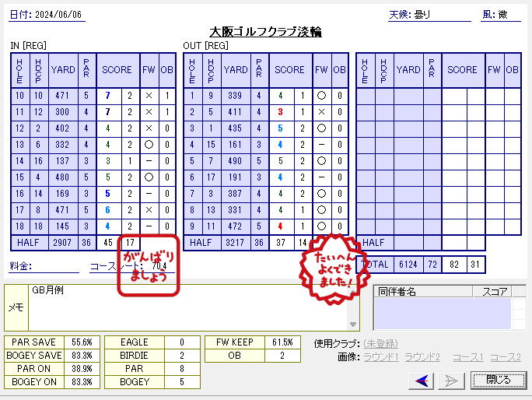This screenshot has height=400, width=532.
Task: Select hole 16 score 5
Action: [x=108, y=194]
